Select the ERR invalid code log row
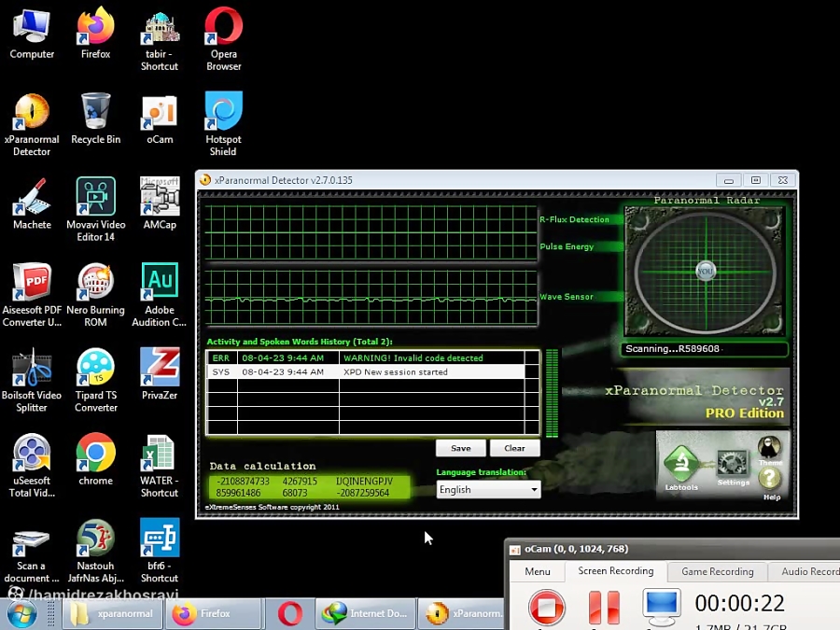This screenshot has height=630, width=840. click(x=373, y=357)
